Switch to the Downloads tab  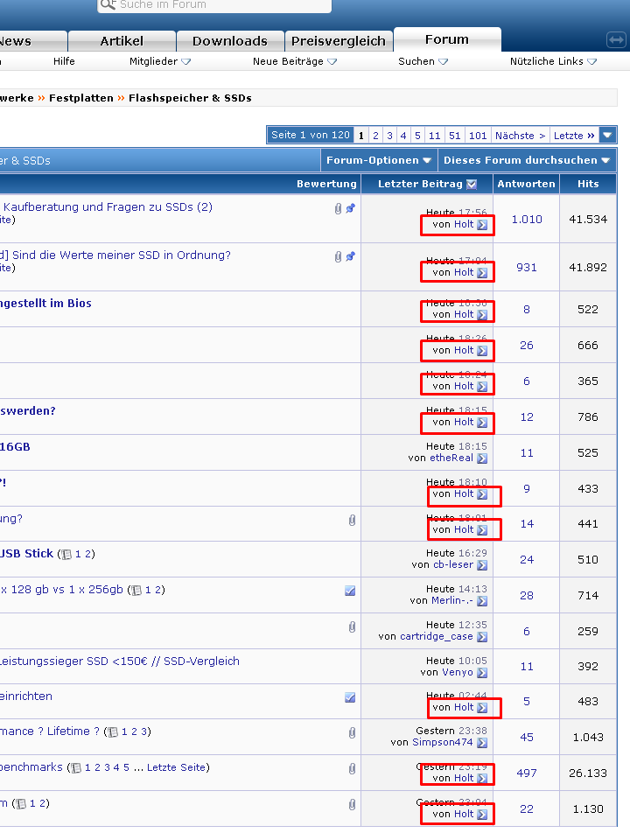click(x=230, y=41)
